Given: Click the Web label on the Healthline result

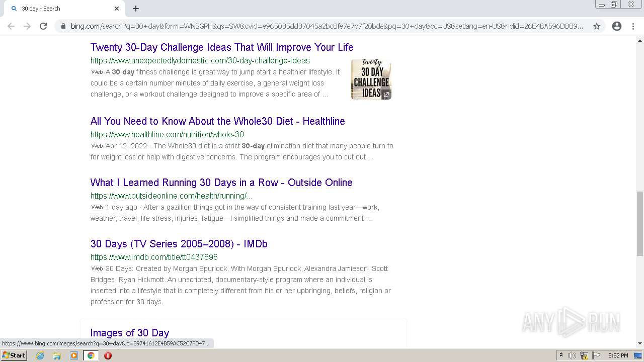Looking at the screenshot, I should (x=97, y=146).
